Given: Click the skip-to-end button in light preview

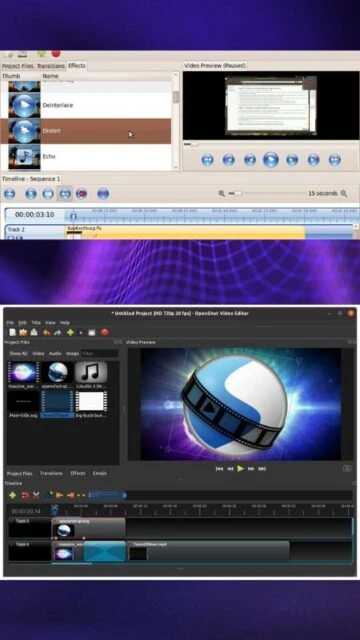Looking at the screenshot, I should (335, 160).
